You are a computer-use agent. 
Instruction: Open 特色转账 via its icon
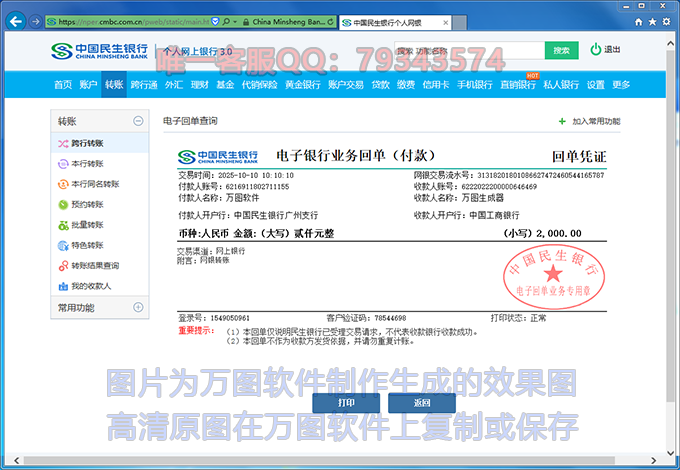pyautogui.click(x=62, y=245)
